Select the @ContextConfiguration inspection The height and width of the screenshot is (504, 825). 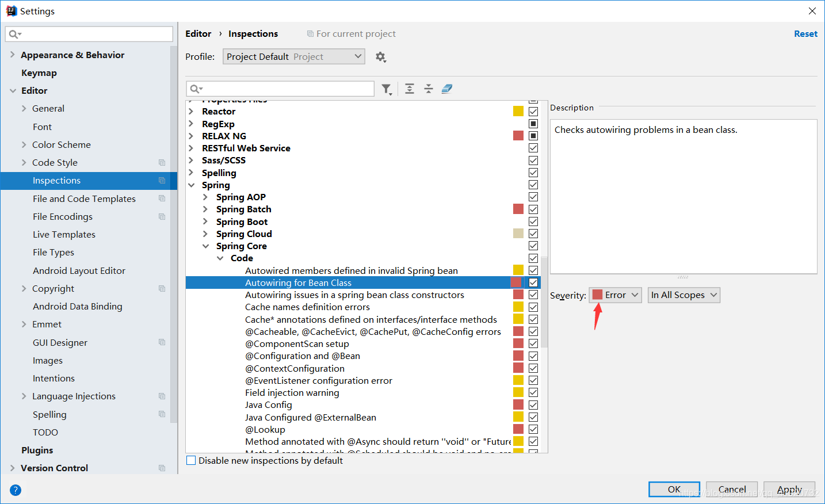point(295,369)
